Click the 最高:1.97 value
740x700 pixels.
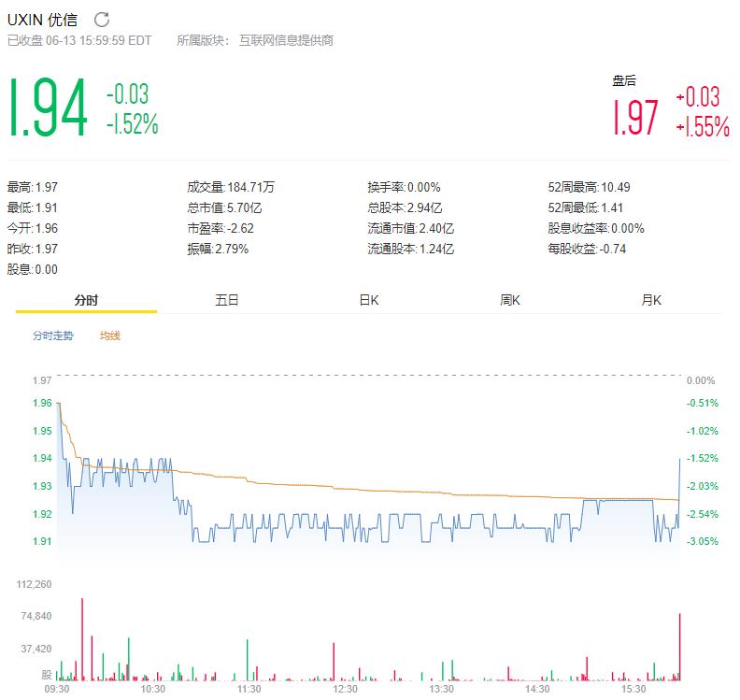(x=33, y=188)
